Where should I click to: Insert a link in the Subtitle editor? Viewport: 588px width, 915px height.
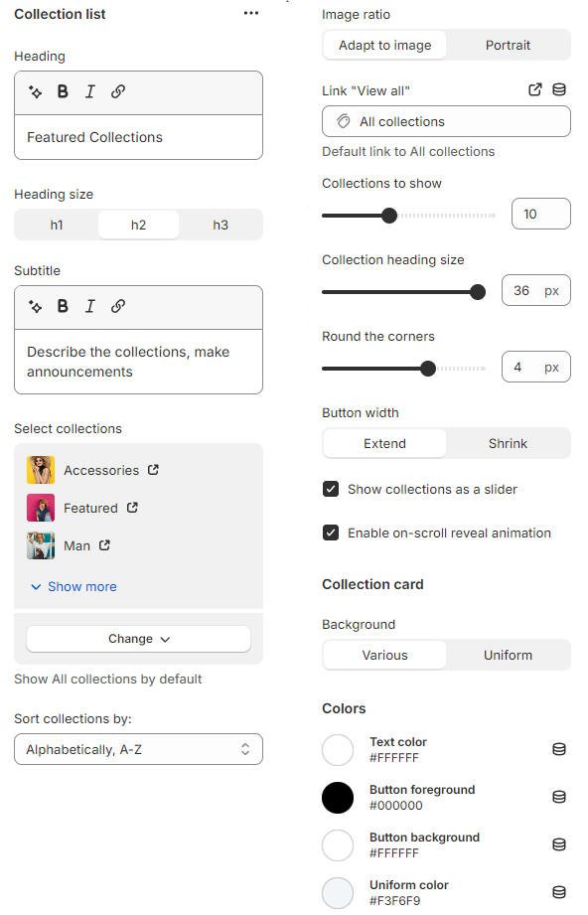118,306
